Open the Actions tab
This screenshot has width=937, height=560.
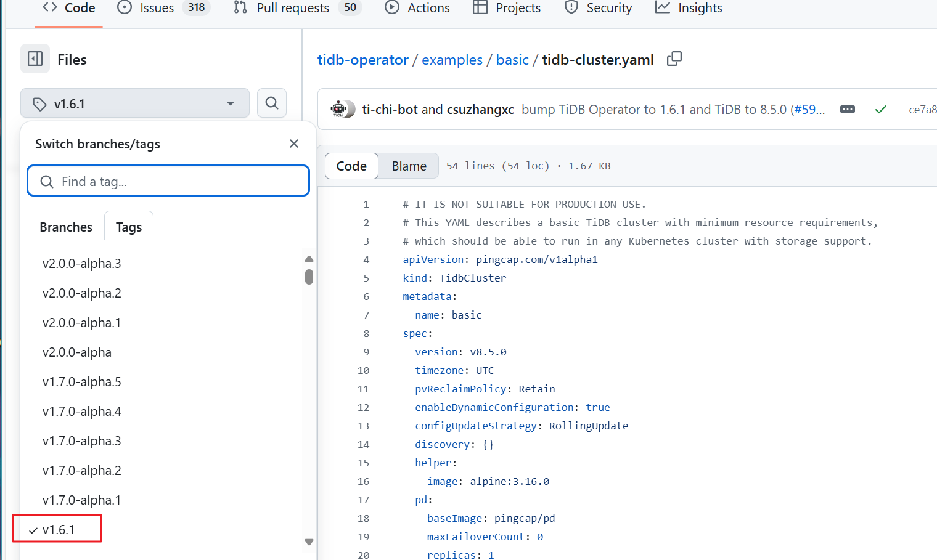coord(418,8)
